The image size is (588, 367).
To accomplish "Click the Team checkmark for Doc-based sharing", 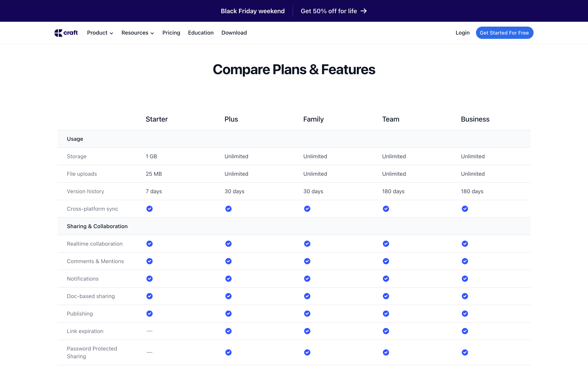I will [386, 296].
